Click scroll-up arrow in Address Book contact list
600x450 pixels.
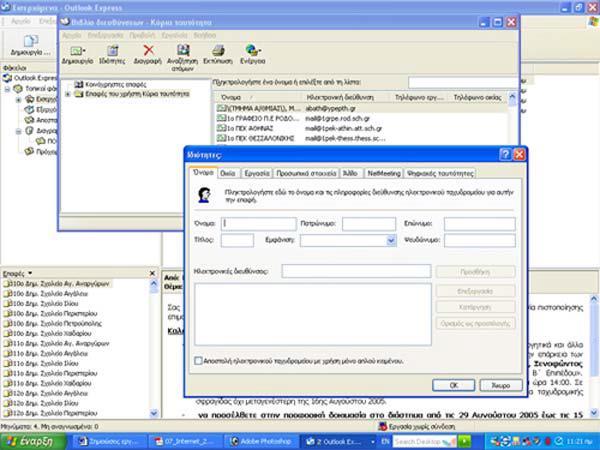(x=512, y=97)
